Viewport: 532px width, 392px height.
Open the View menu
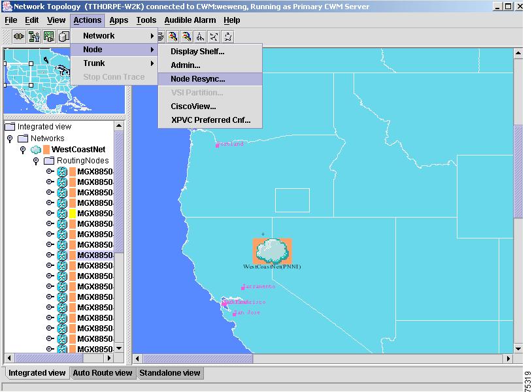coord(56,20)
